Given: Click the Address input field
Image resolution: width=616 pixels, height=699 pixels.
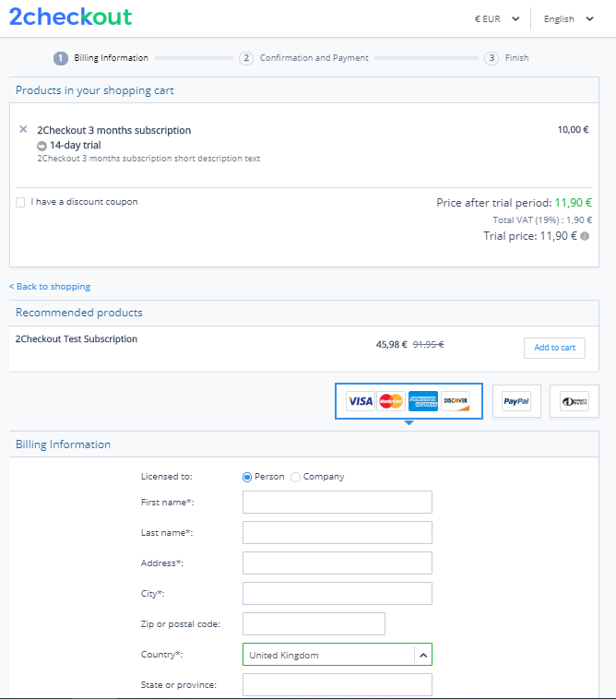Looking at the screenshot, I should 338,563.
